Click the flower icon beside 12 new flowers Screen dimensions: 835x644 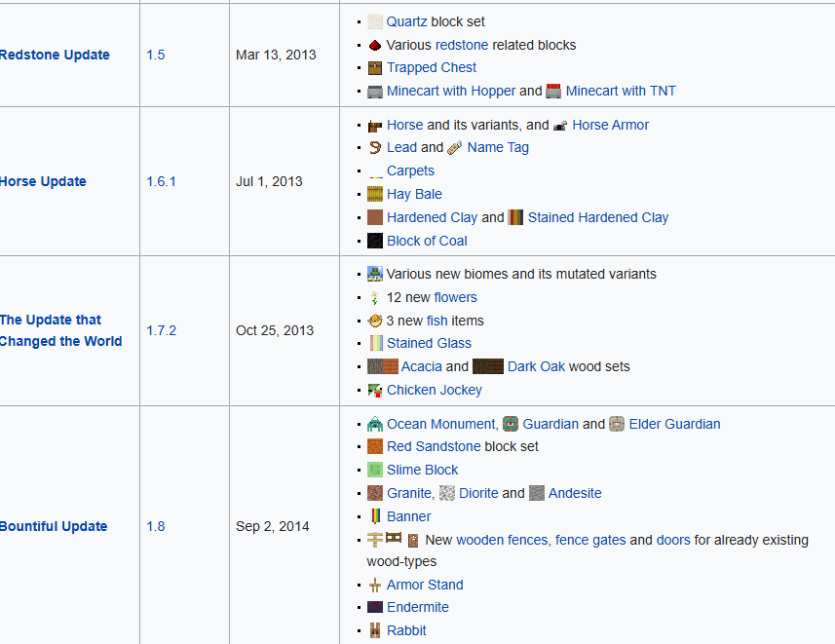375,298
